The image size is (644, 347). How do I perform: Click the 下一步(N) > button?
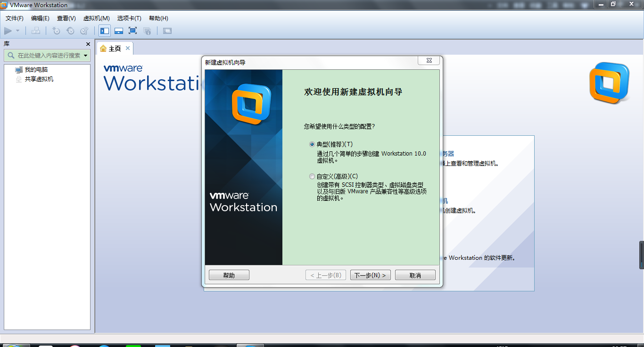click(370, 275)
